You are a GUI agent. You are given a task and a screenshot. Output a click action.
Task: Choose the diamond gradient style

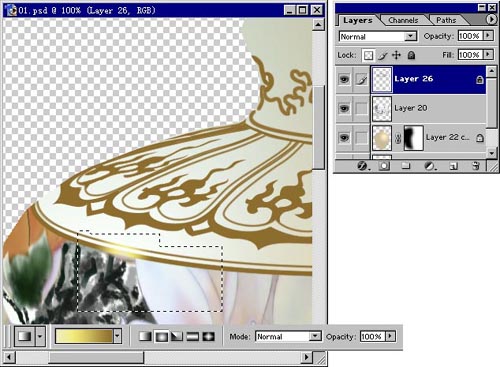click(x=209, y=336)
